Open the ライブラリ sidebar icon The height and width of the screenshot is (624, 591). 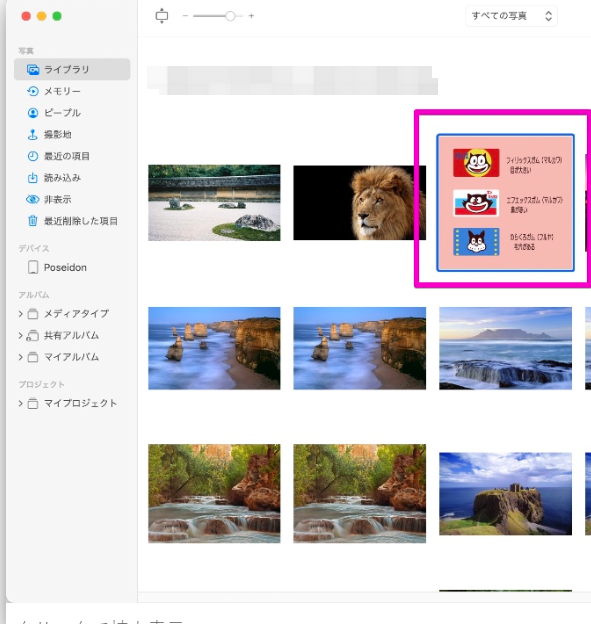33,70
